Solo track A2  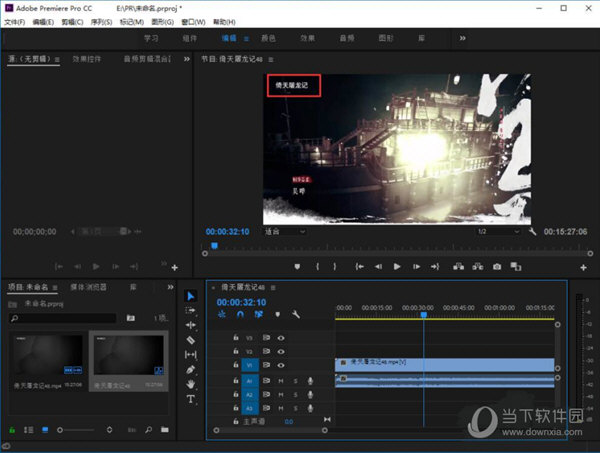coord(295,394)
